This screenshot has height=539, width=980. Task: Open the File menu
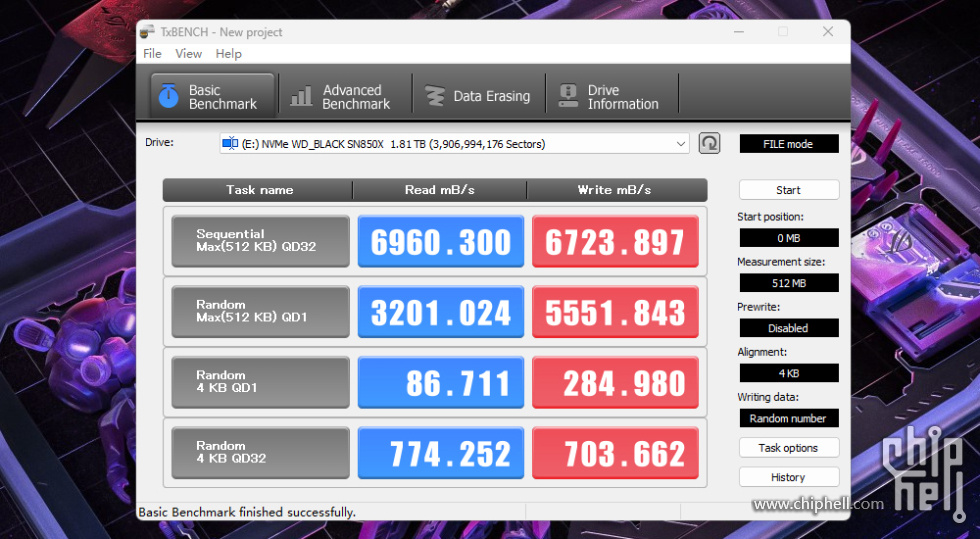click(x=152, y=54)
